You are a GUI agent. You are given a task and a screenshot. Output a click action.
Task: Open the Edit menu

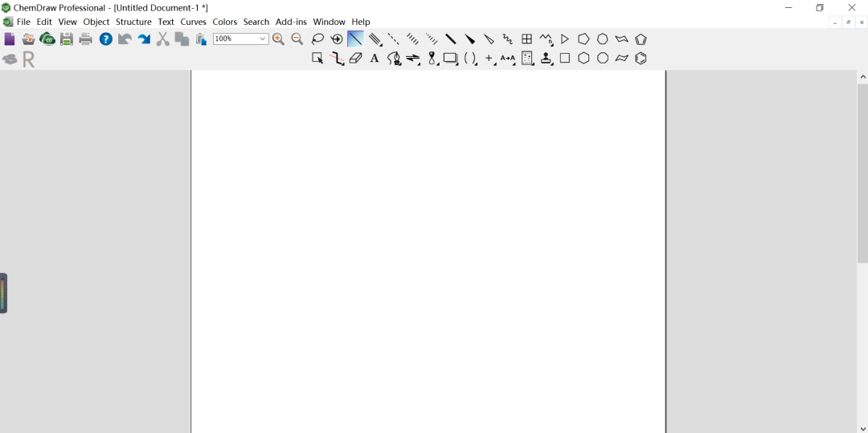(x=44, y=22)
